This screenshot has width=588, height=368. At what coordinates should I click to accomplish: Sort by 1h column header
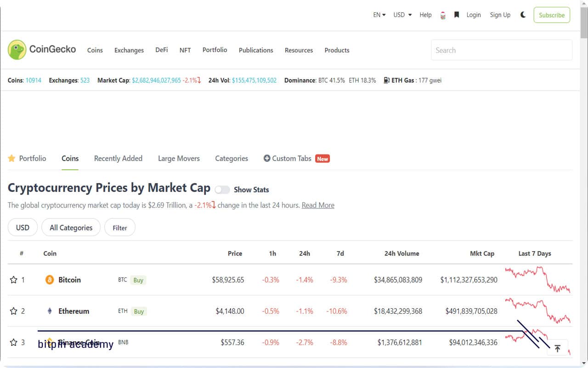(x=273, y=253)
